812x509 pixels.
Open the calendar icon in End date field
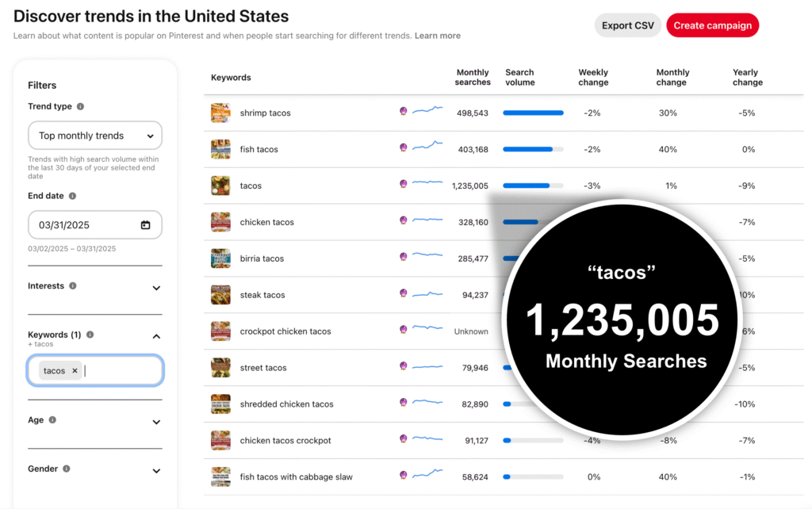click(x=146, y=225)
